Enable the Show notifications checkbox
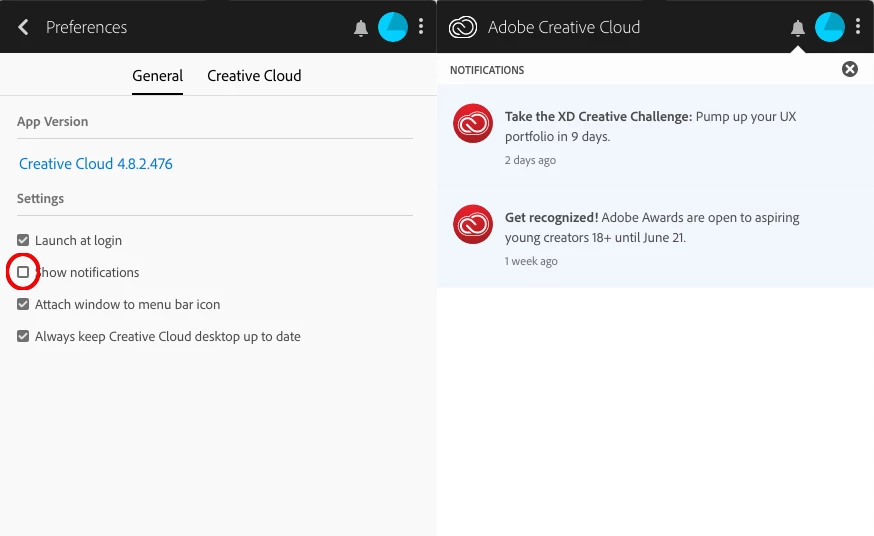Image resolution: width=874 pixels, height=536 pixels. tap(23, 272)
